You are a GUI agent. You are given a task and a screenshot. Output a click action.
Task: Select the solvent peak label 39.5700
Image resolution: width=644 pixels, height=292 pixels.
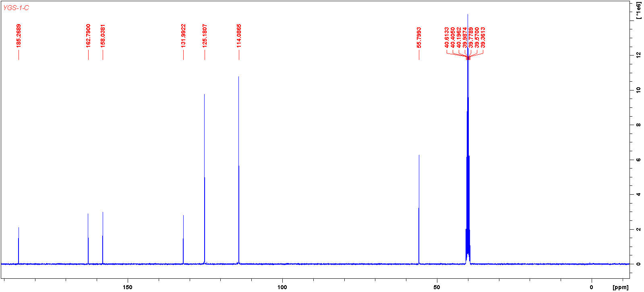click(477, 37)
